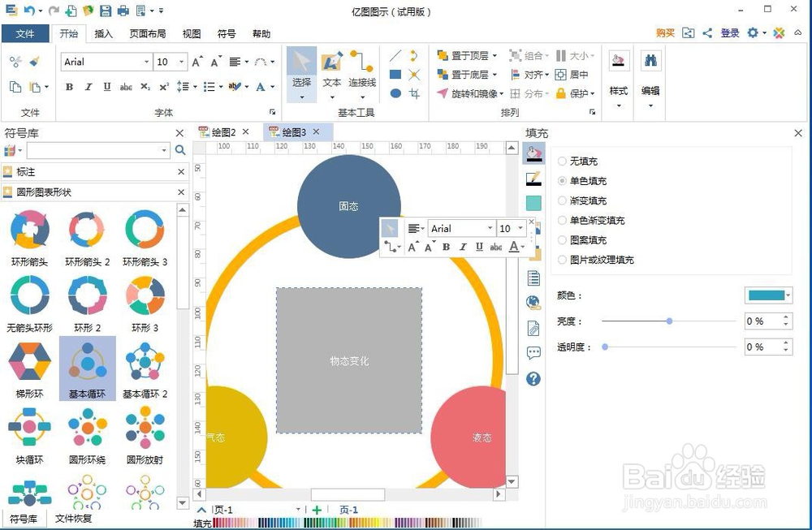The height and width of the screenshot is (530, 812).
Task: Activate the 文本 text tool
Action: click(x=332, y=75)
